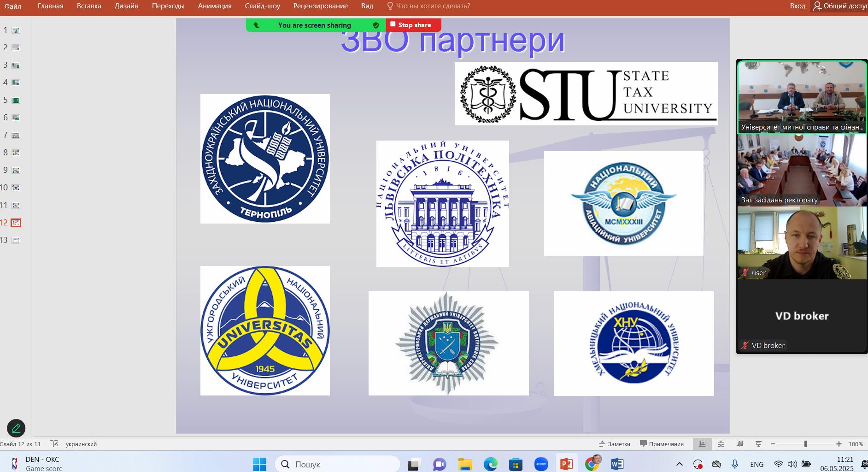Click Zoom video of Університет митної справи
The width and height of the screenshot is (868, 472).
tap(802, 97)
